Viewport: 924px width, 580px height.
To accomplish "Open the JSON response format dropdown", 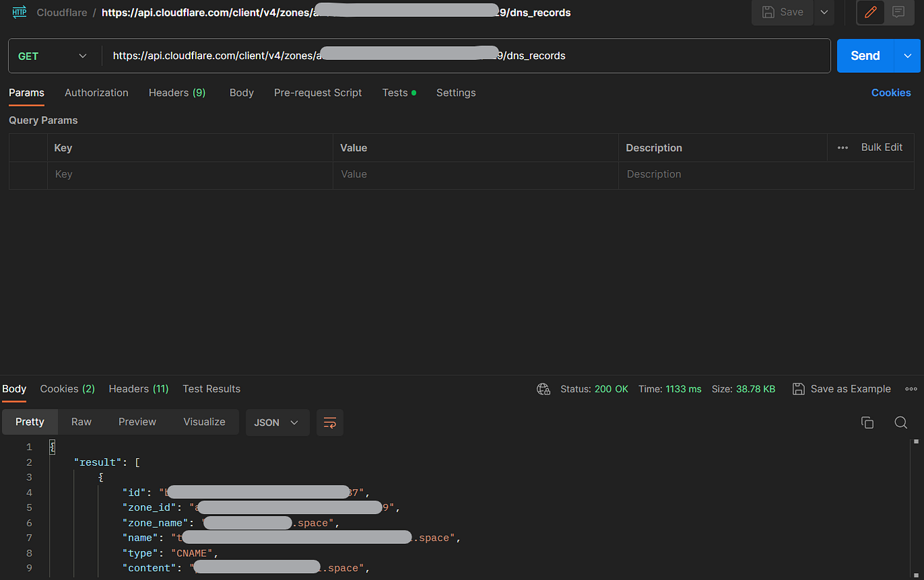I will point(277,422).
